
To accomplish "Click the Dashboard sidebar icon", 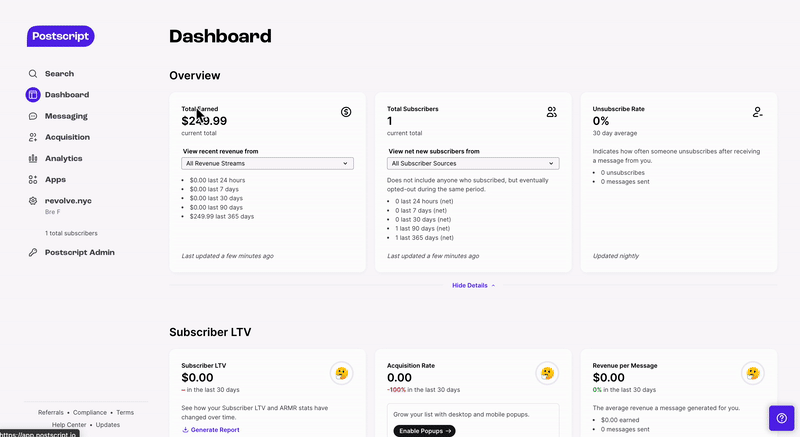I will pyautogui.click(x=33, y=95).
